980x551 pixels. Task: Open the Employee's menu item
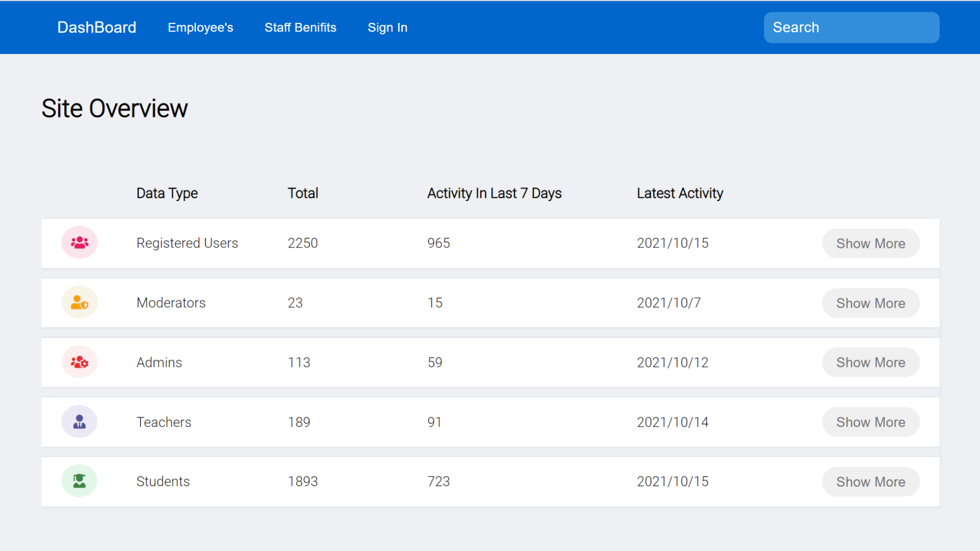pyautogui.click(x=200, y=28)
